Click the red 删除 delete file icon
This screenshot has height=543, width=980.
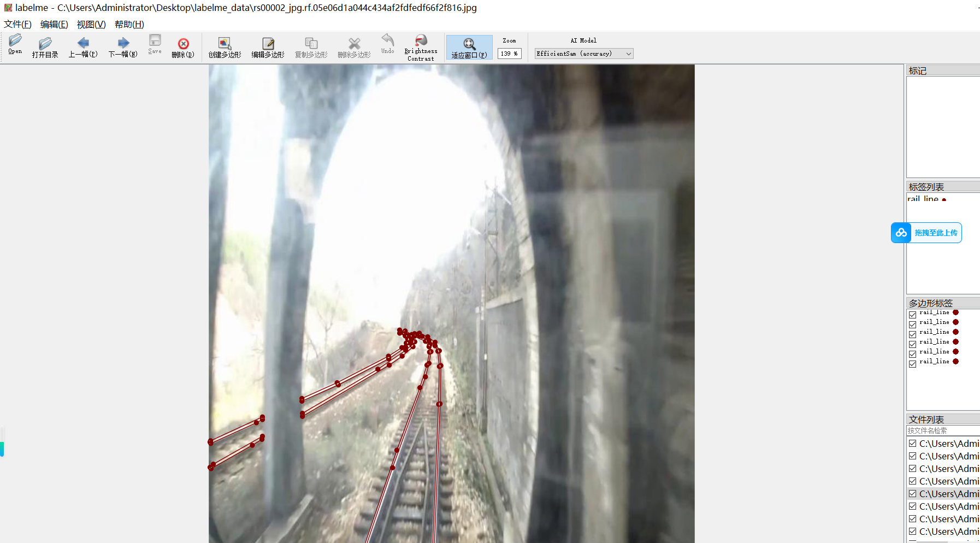point(183,47)
